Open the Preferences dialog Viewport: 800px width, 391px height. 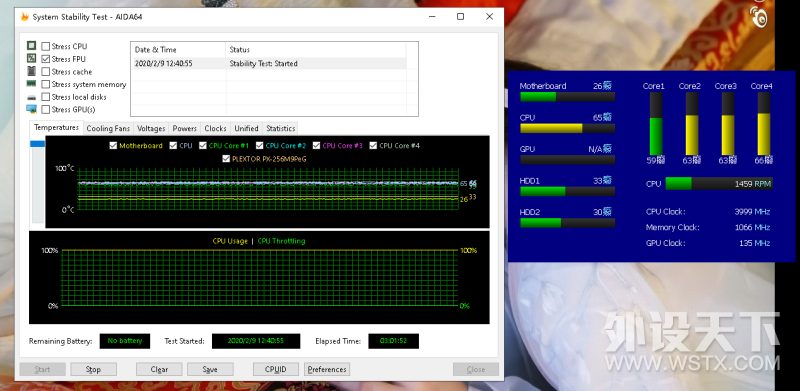coord(327,369)
